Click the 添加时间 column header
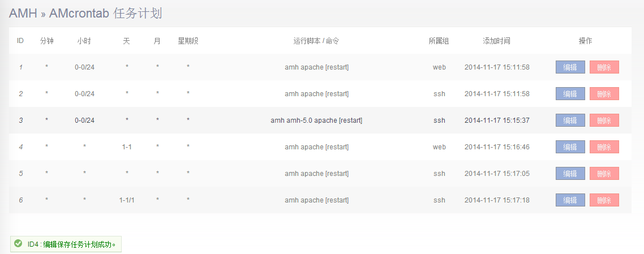 (496, 41)
